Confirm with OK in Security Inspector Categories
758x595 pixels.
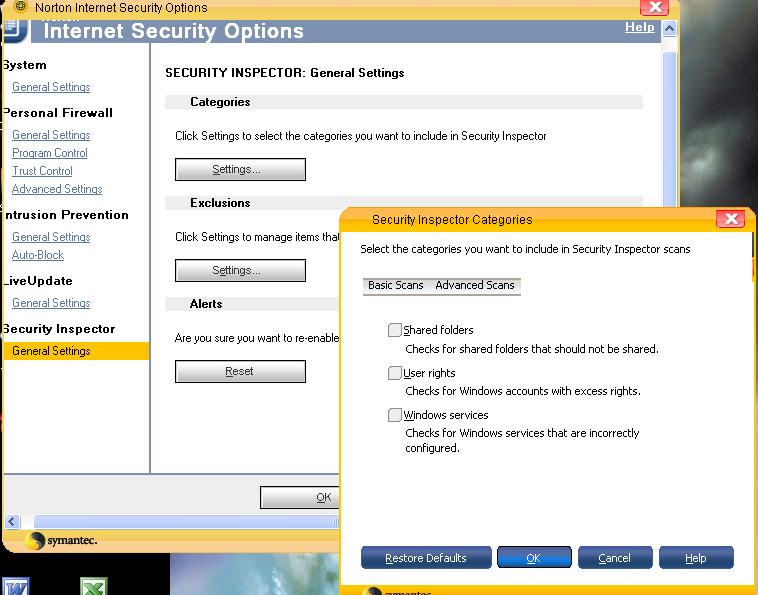tap(534, 558)
